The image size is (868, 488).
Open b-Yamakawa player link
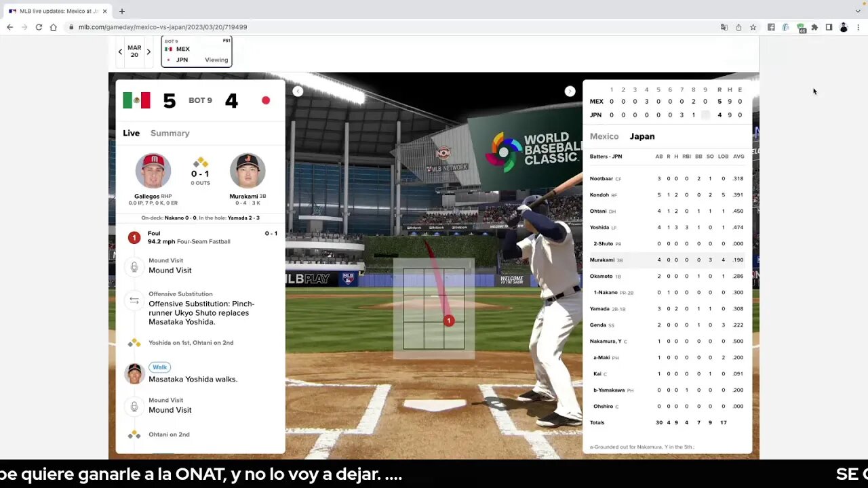(609, 390)
